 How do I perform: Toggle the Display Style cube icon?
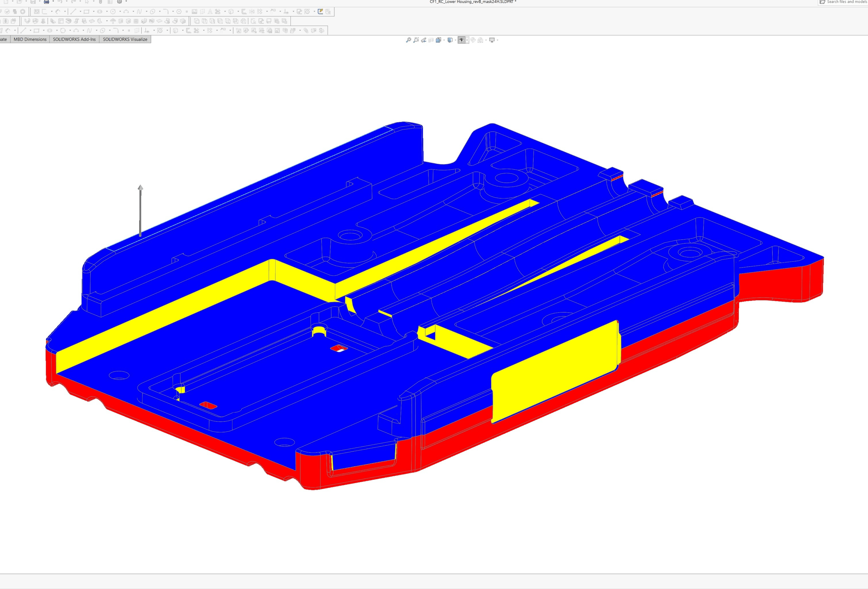(x=451, y=40)
